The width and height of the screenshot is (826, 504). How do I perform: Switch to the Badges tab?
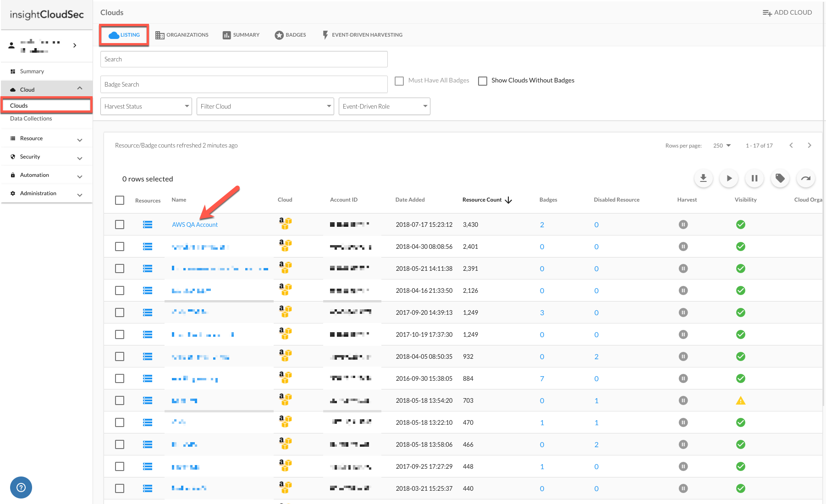[290, 35]
